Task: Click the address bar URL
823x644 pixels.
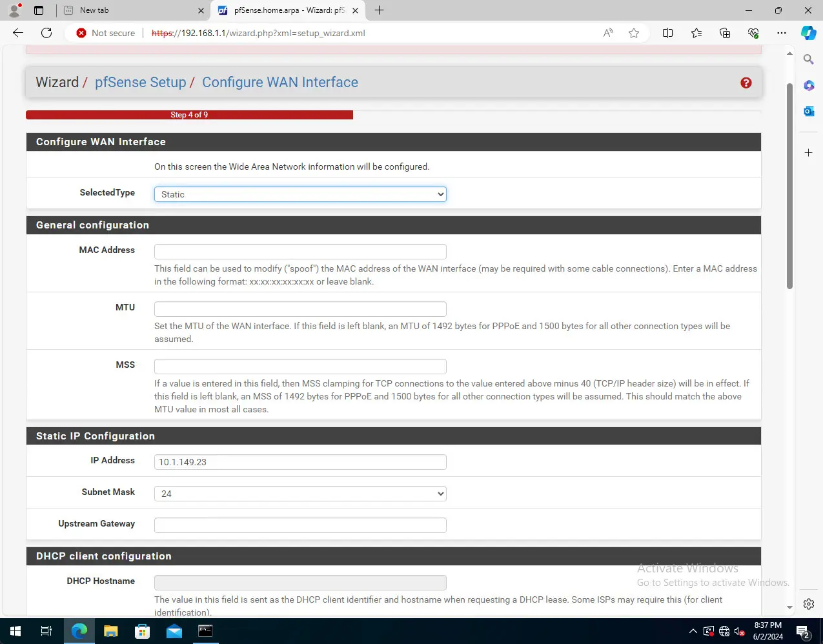Action: tap(258, 33)
